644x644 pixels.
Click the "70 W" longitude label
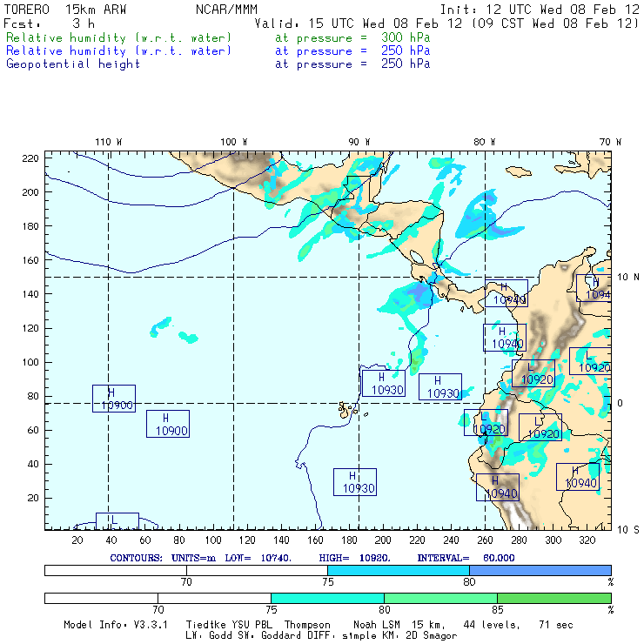(x=610, y=142)
